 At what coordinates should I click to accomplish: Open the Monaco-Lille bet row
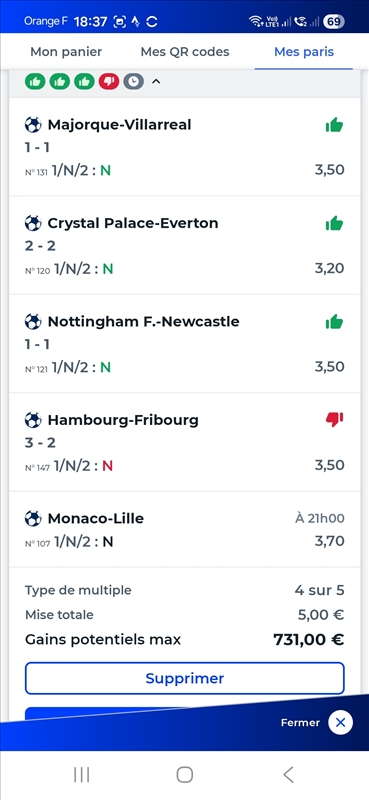click(x=185, y=529)
